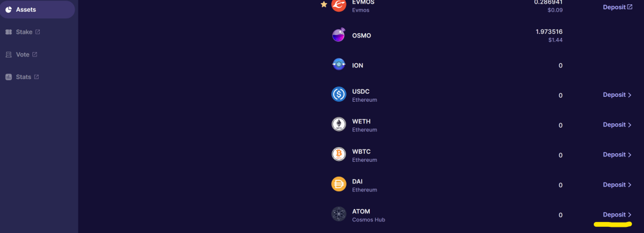Screen dimensions: 644x233
Task: Click the USDC coin icon
Action: pos(339,94)
